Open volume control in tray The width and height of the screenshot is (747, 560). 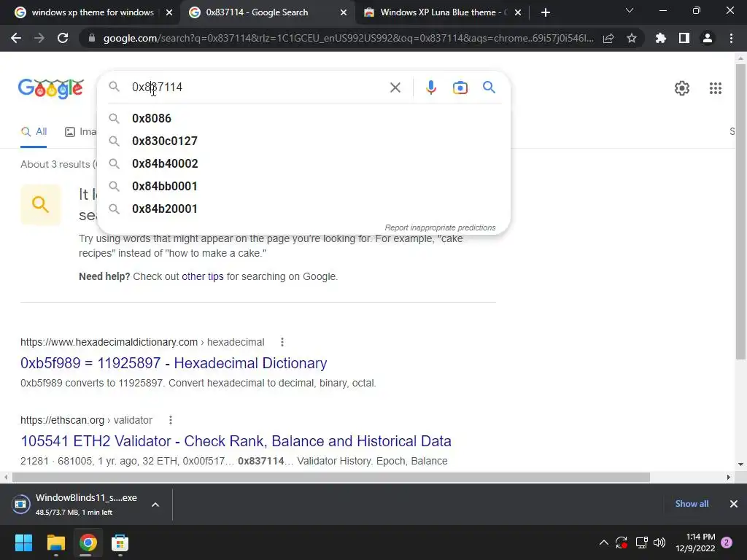[659, 542]
